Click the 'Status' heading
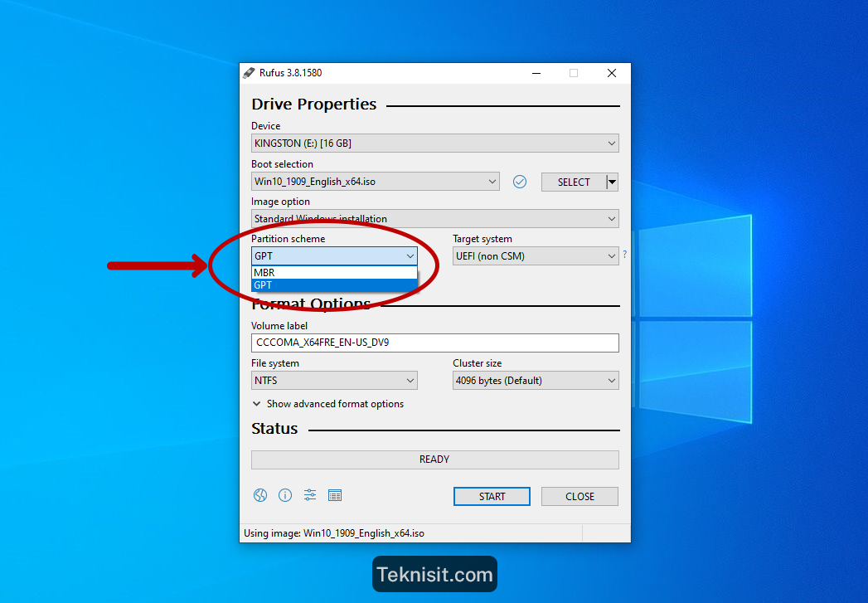868x603 pixels. 274,429
